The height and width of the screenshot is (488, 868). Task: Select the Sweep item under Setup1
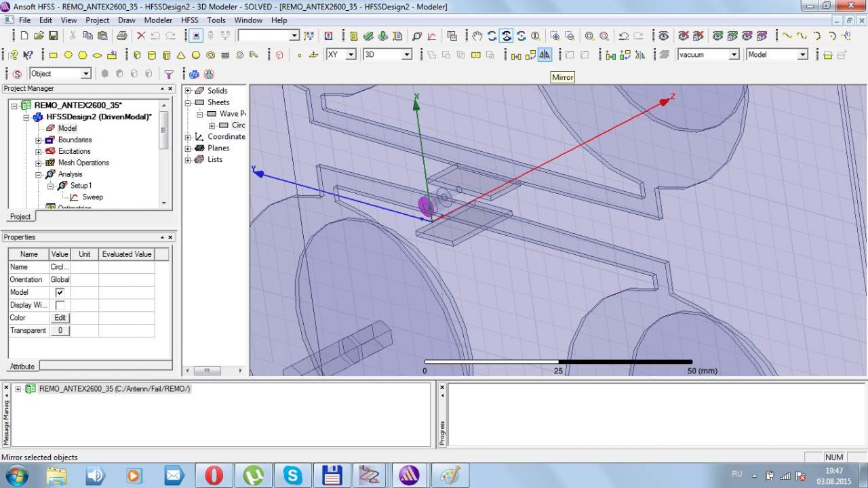click(92, 197)
